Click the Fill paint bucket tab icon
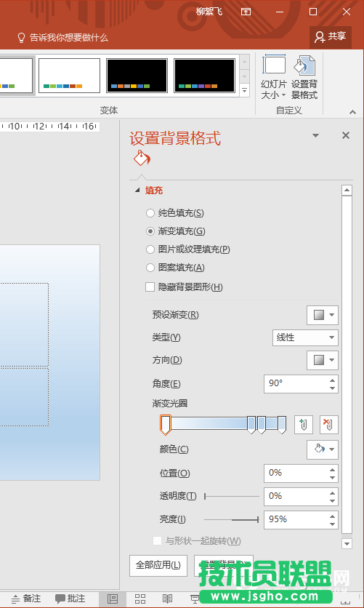The height and width of the screenshot is (608, 364). pyautogui.click(x=142, y=159)
